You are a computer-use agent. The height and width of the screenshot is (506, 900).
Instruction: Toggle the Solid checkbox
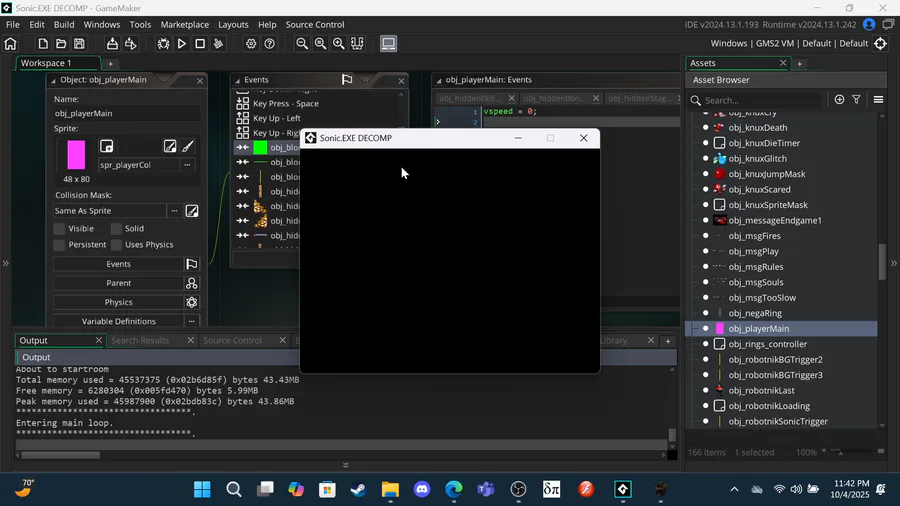pyautogui.click(x=116, y=228)
